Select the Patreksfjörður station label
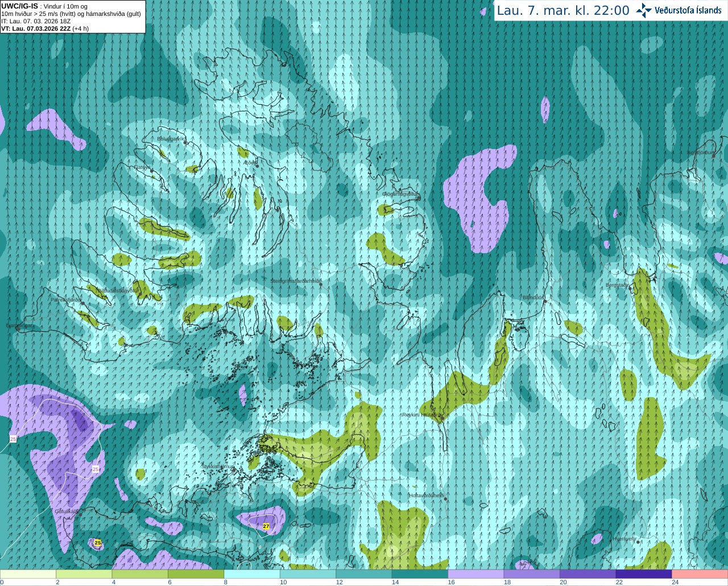This screenshot has height=586, width=728. [67, 299]
